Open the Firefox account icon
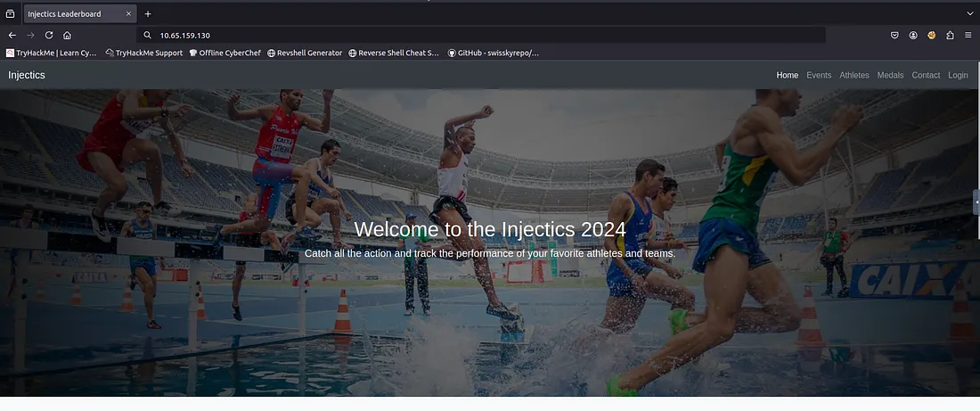This screenshot has width=980, height=411. point(913,35)
